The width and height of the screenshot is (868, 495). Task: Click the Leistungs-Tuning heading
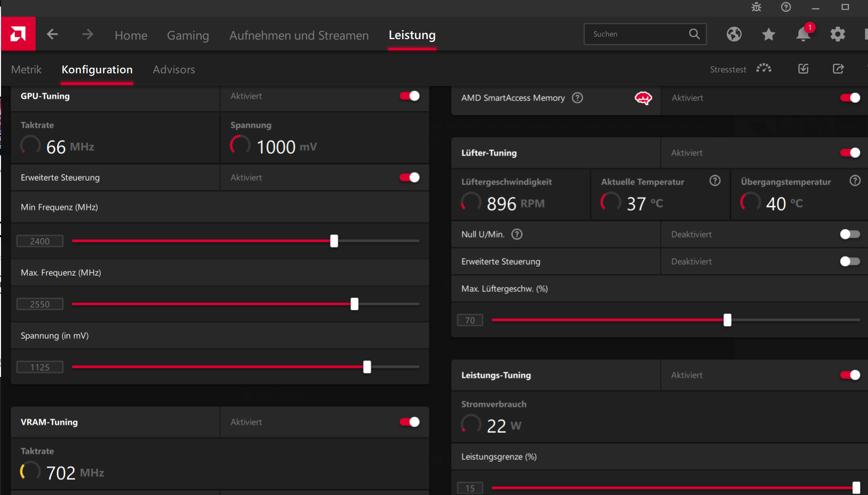[x=496, y=375]
